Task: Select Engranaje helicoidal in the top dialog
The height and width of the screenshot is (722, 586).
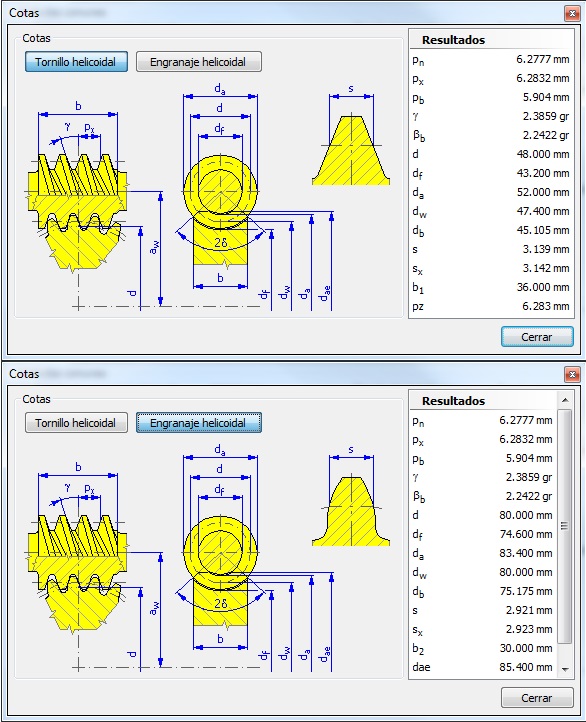Action: [198, 62]
